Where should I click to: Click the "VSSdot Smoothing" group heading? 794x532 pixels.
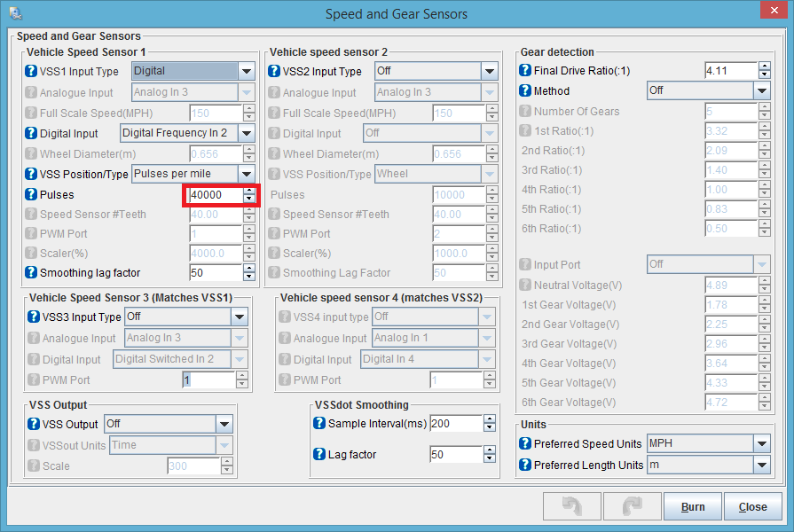click(x=362, y=405)
